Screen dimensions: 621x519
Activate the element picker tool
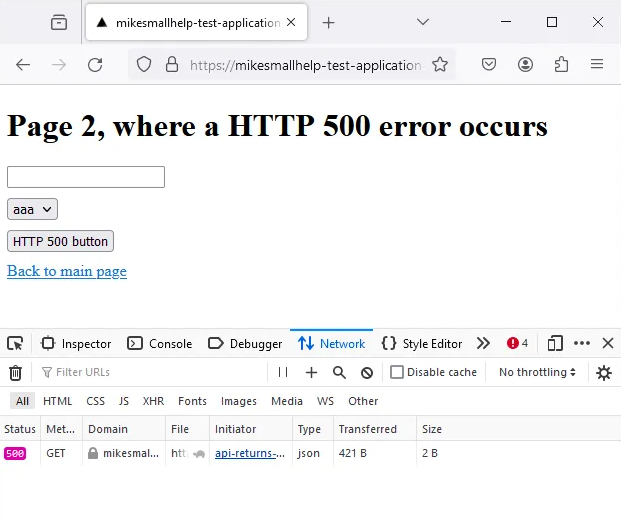pos(15,343)
